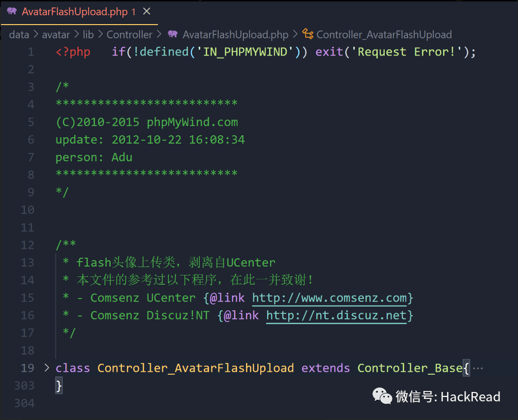The height and width of the screenshot is (420, 518).
Task: Open the data folder breadcrumb
Action: (19, 34)
